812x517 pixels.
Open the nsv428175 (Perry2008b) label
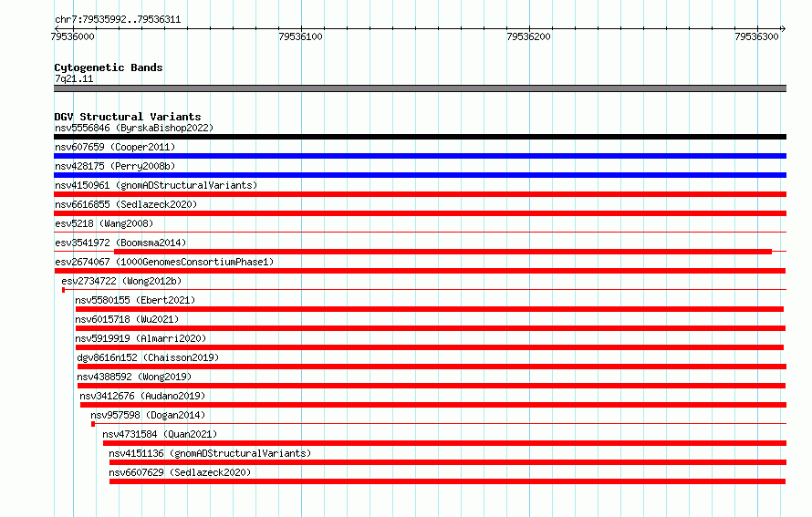(x=115, y=166)
